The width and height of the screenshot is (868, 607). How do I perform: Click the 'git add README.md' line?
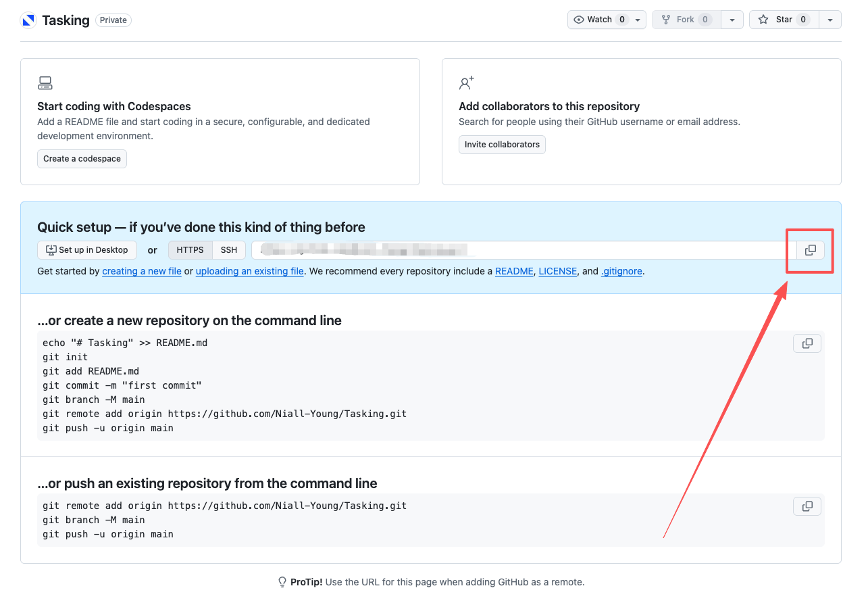(x=91, y=371)
